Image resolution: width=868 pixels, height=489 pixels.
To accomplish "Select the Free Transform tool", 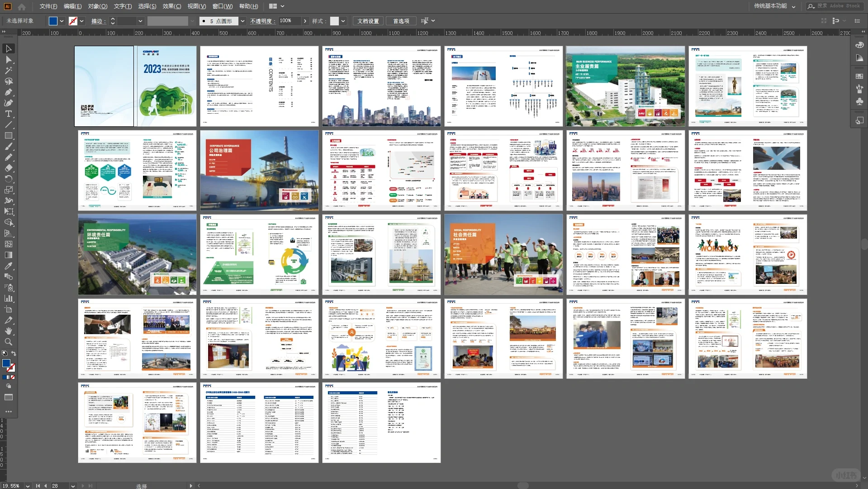I will [x=8, y=211].
